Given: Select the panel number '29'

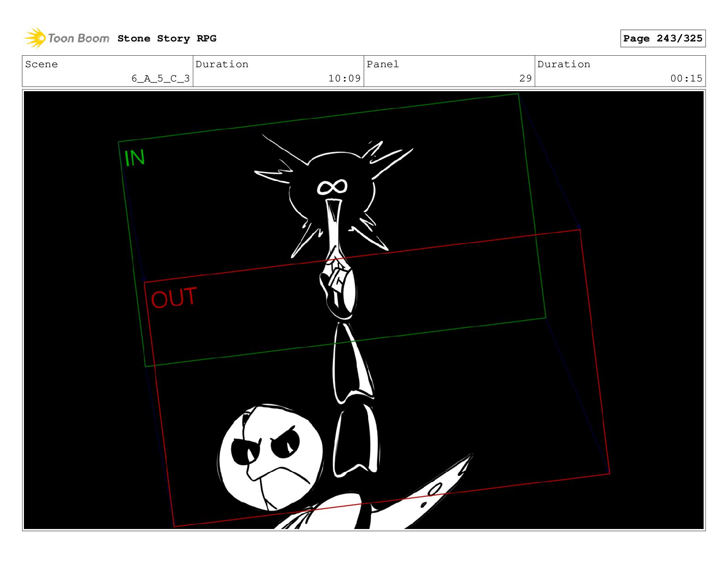Looking at the screenshot, I should coord(526,79).
